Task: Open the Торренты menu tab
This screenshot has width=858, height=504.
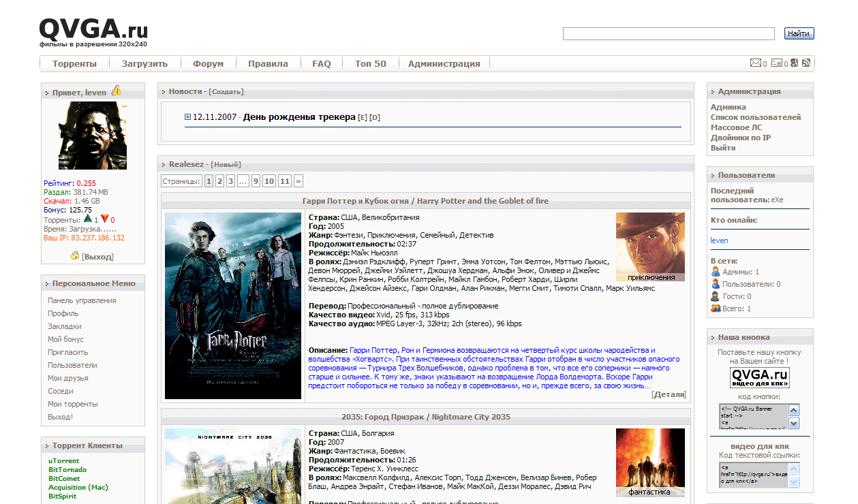Action: 74,64
